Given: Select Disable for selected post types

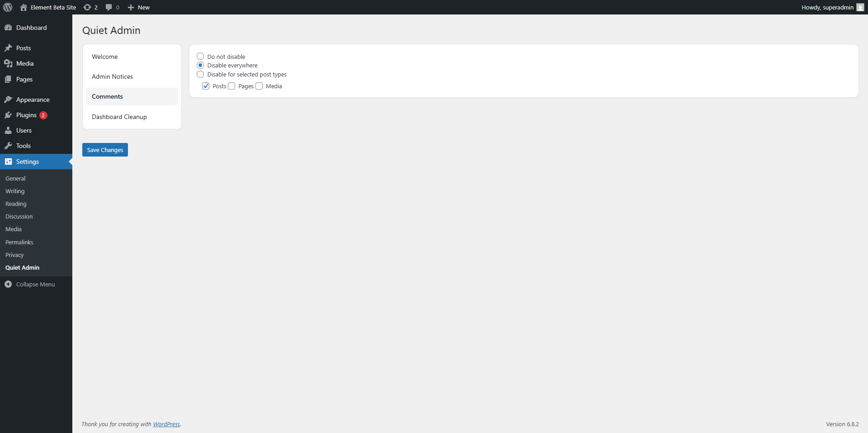Looking at the screenshot, I should tap(200, 74).
